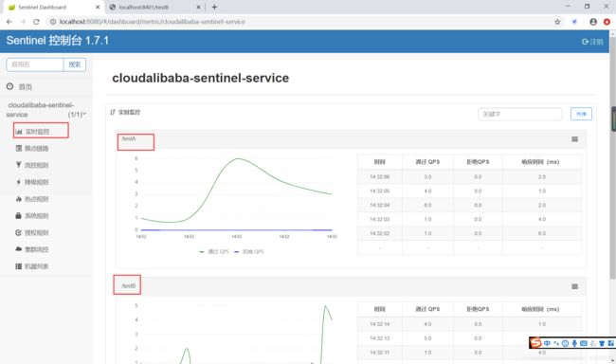
Task: Open 集群流控 via its cloud icon
Action: [18, 249]
